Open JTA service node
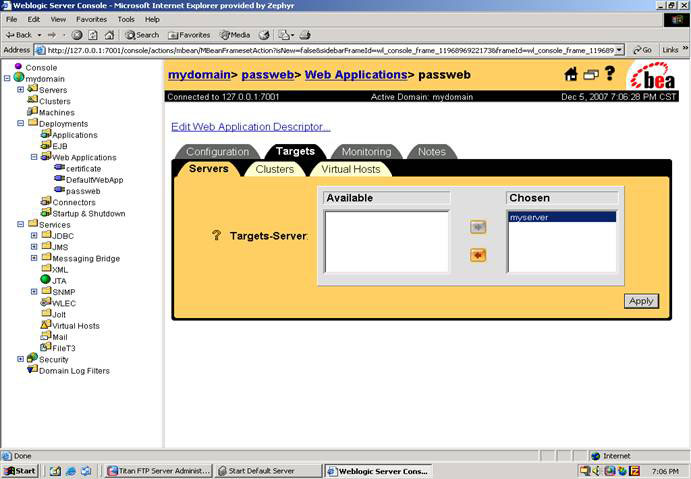Viewport: 691px width, 479px height. 59,281
